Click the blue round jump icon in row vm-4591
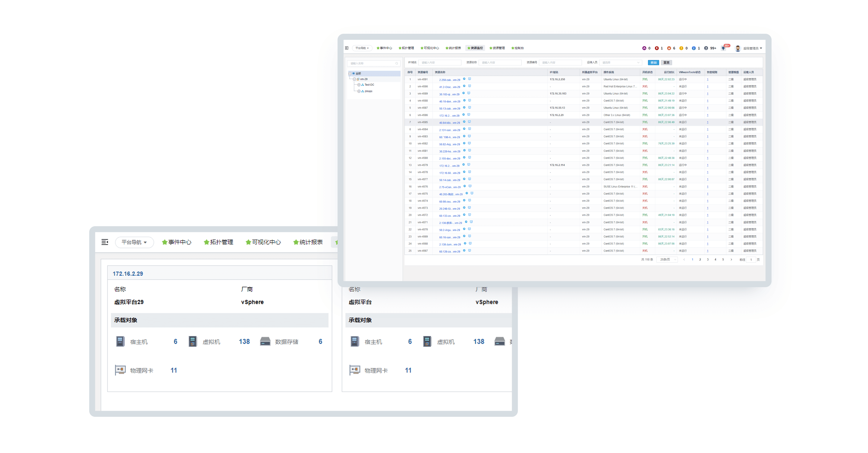Viewport: 868px width, 453px height. (464, 79)
